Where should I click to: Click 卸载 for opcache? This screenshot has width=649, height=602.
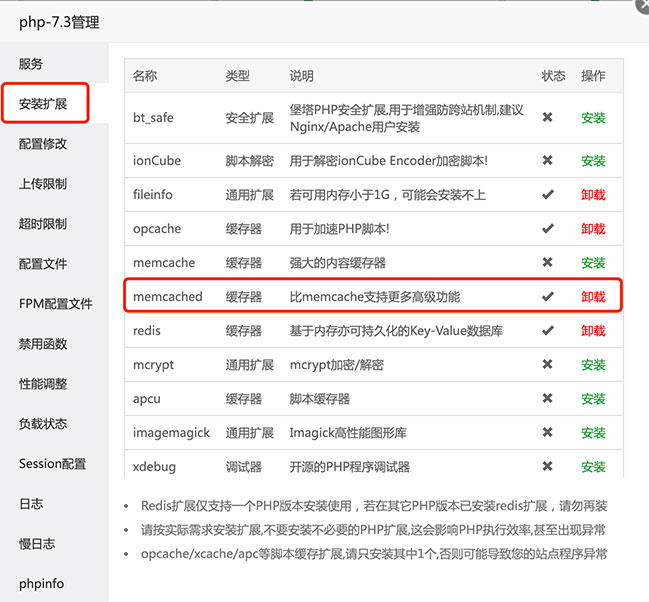click(x=593, y=229)
